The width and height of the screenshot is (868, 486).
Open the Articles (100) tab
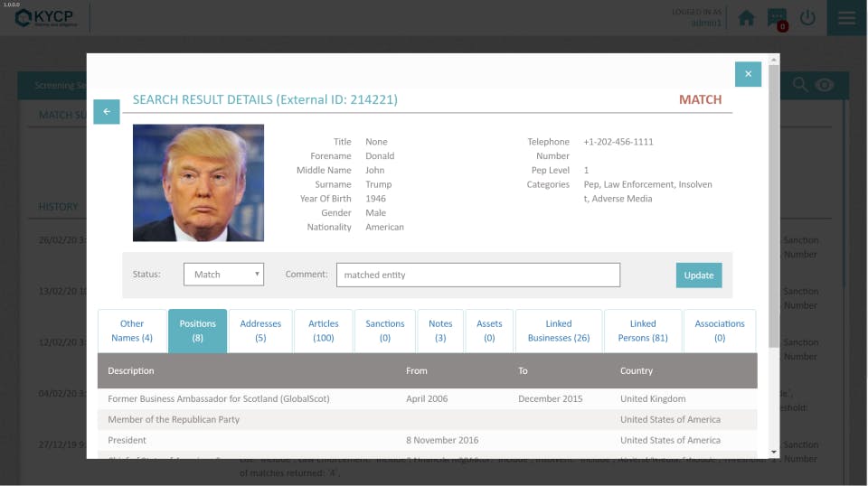tap(324, 331)
